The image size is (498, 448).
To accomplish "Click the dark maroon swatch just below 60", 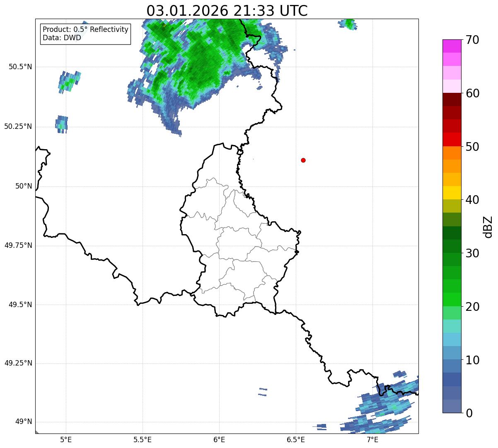I will (x=452, y=99).
